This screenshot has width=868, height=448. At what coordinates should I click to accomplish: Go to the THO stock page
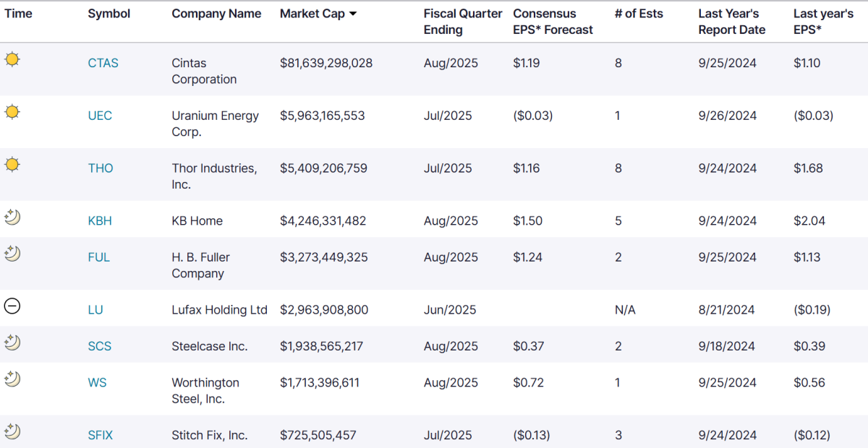click(101, 168)
